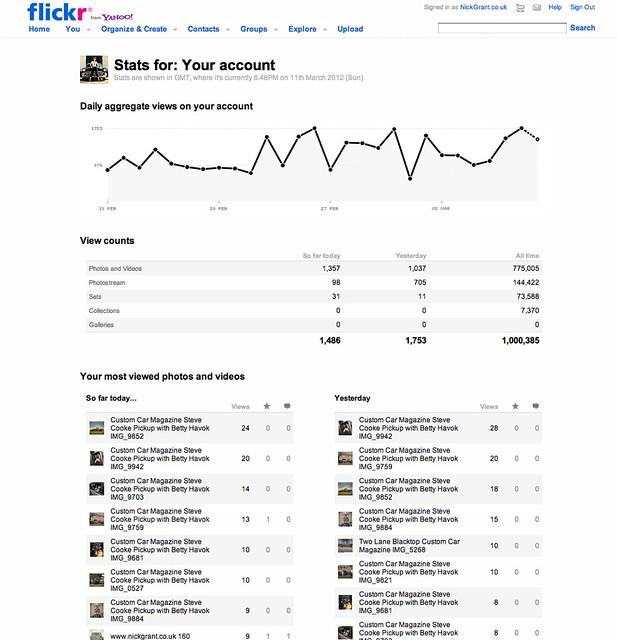The image size is (617, 640).
Task: Click comments bubble icon in today's table
Action: 289,406
